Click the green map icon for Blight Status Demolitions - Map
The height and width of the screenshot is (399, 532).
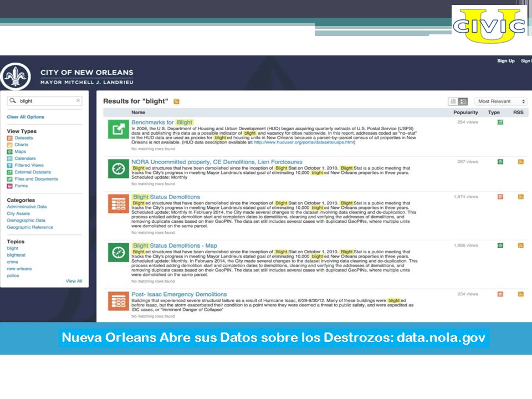coord(119,253)
